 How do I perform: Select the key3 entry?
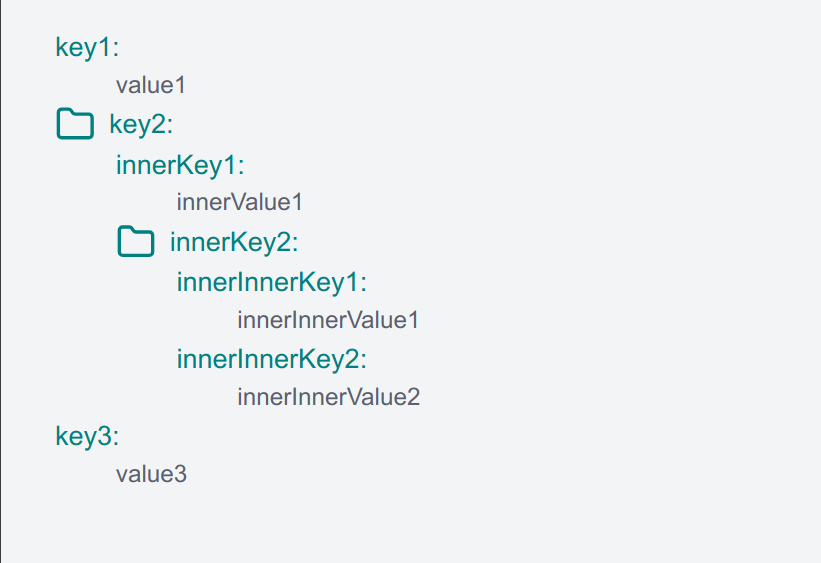point(87,437)
